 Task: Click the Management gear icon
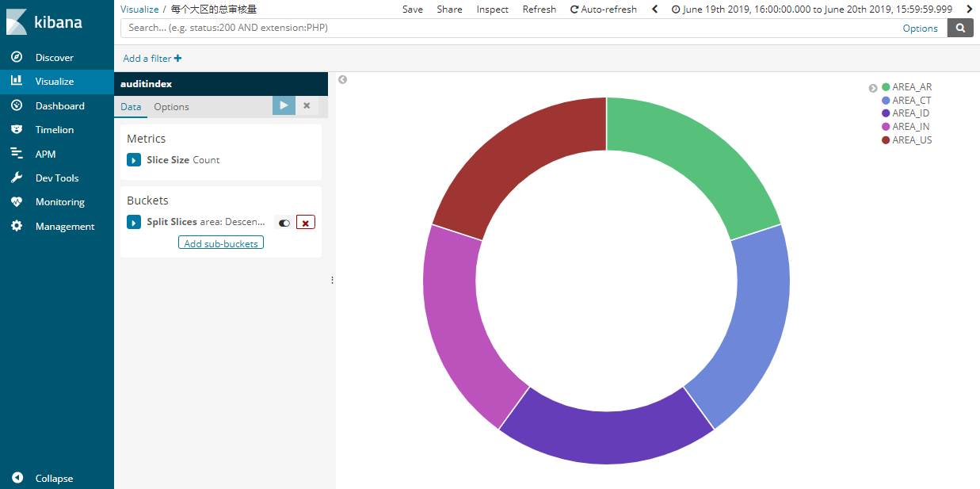17,226
